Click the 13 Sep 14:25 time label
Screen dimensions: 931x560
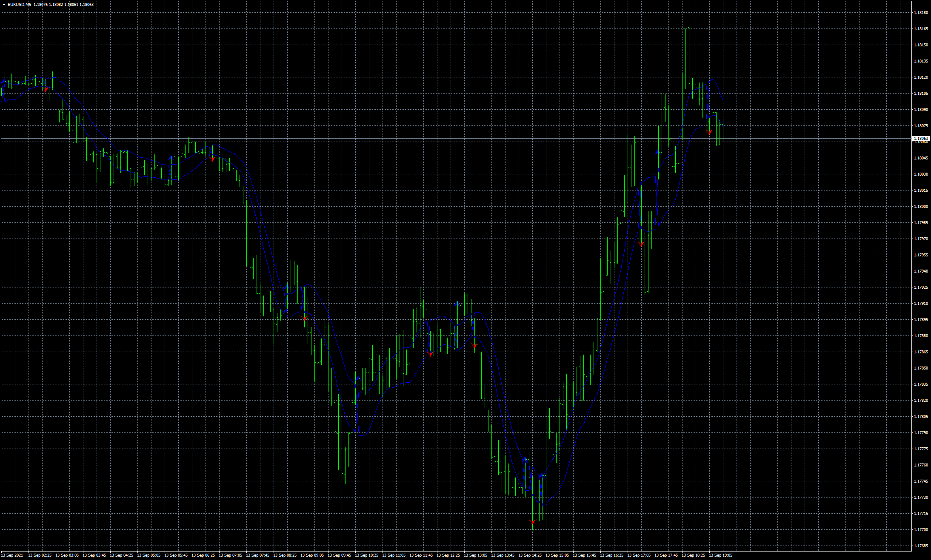tap(530, 555)
